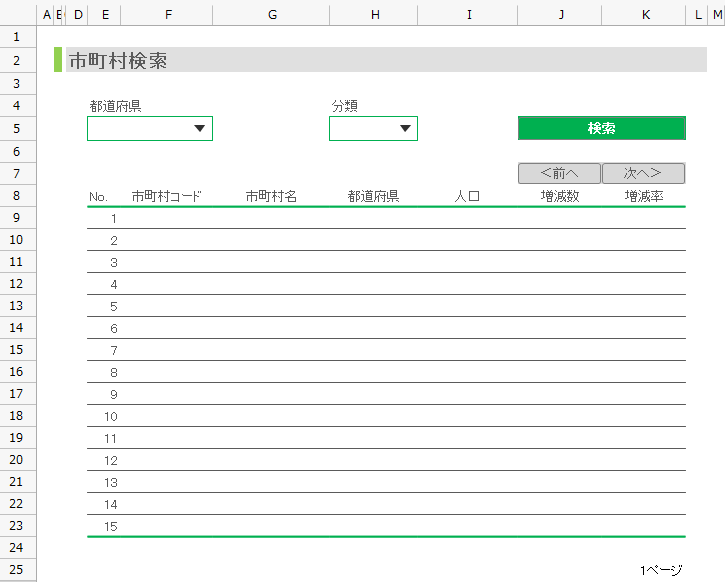
Task: Select row 5 header
Action: click(x=17, y=128)
